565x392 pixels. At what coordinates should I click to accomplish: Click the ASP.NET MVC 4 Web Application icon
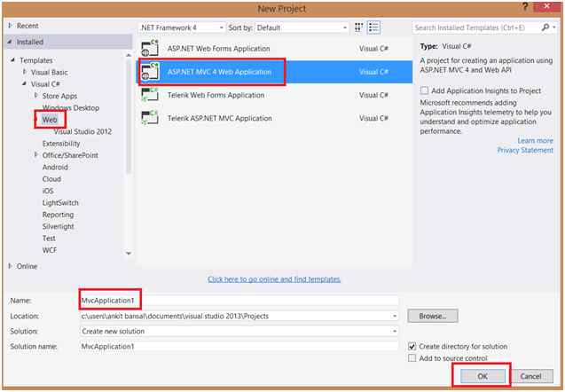tap(150, 72)
